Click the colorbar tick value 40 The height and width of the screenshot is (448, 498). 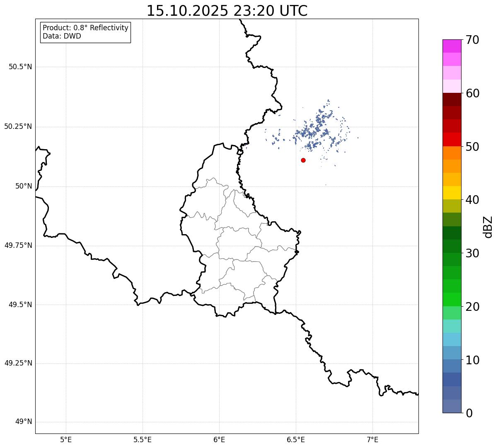pyautogui.click(x=473, y=200)
